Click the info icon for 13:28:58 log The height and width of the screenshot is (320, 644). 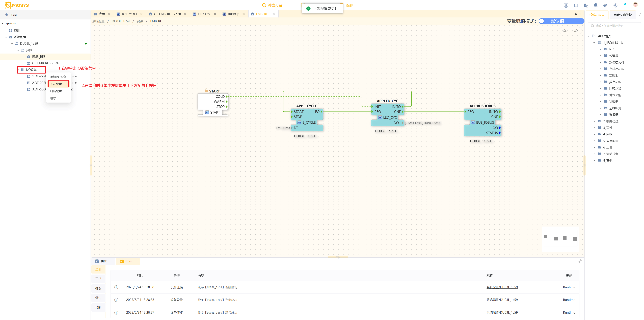coord(116,287)
